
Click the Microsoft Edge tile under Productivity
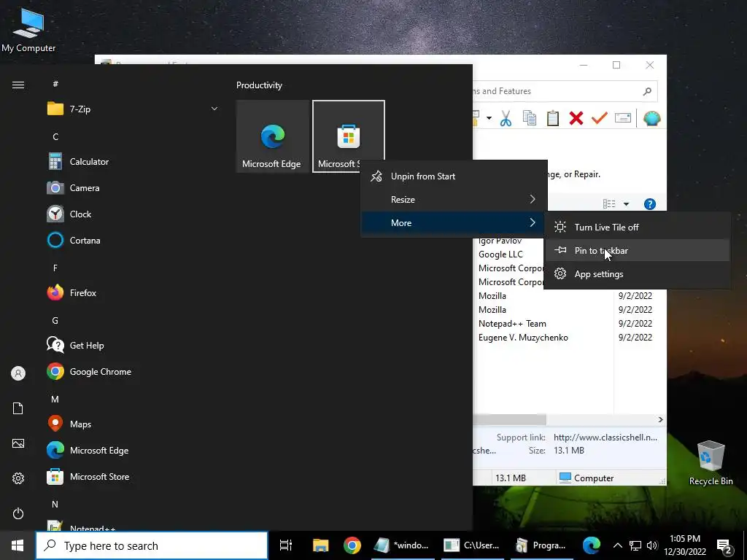pos(273,136)
